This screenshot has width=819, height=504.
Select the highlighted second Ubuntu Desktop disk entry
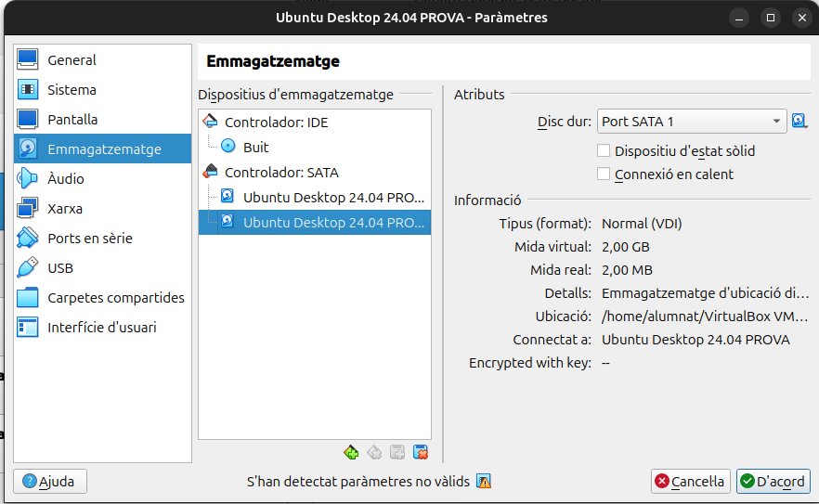pos(333,222)
